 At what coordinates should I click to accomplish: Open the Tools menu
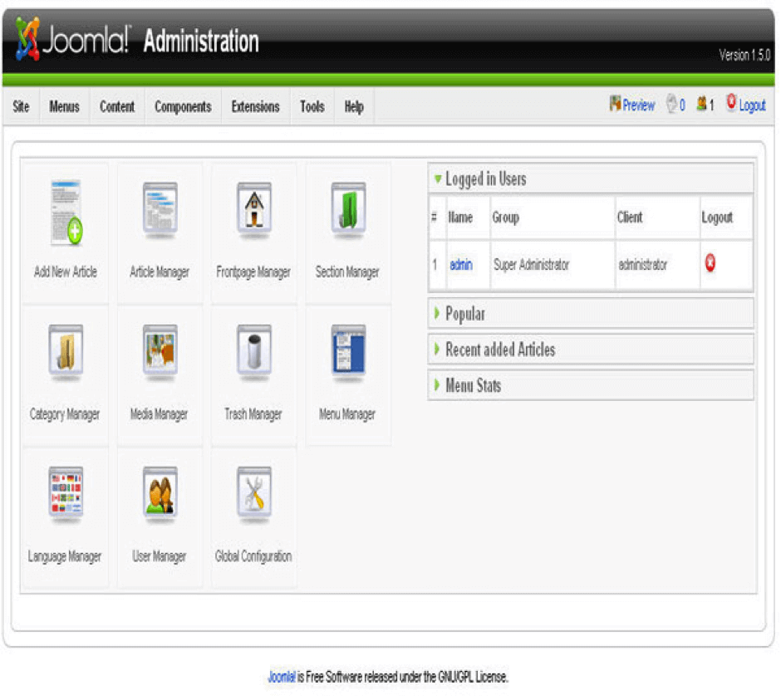point(312,106)
